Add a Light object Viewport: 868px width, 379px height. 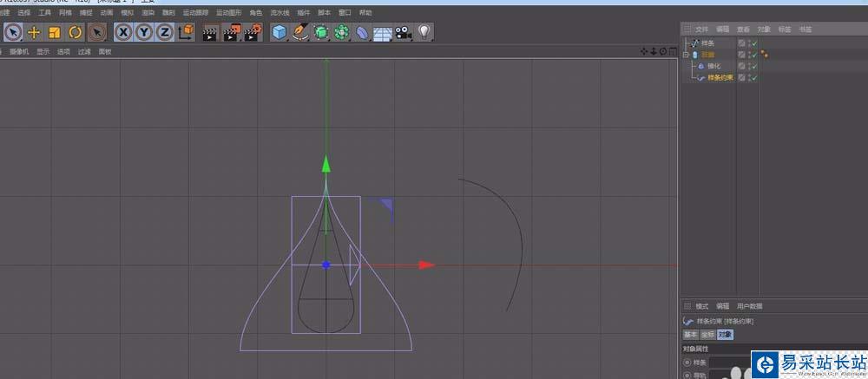pos(424,33)
